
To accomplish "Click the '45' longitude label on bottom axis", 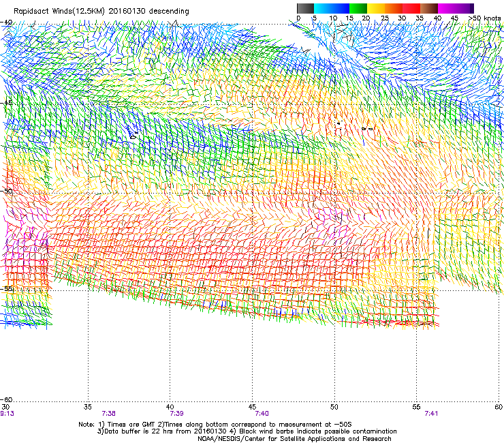I will [252, 407].
